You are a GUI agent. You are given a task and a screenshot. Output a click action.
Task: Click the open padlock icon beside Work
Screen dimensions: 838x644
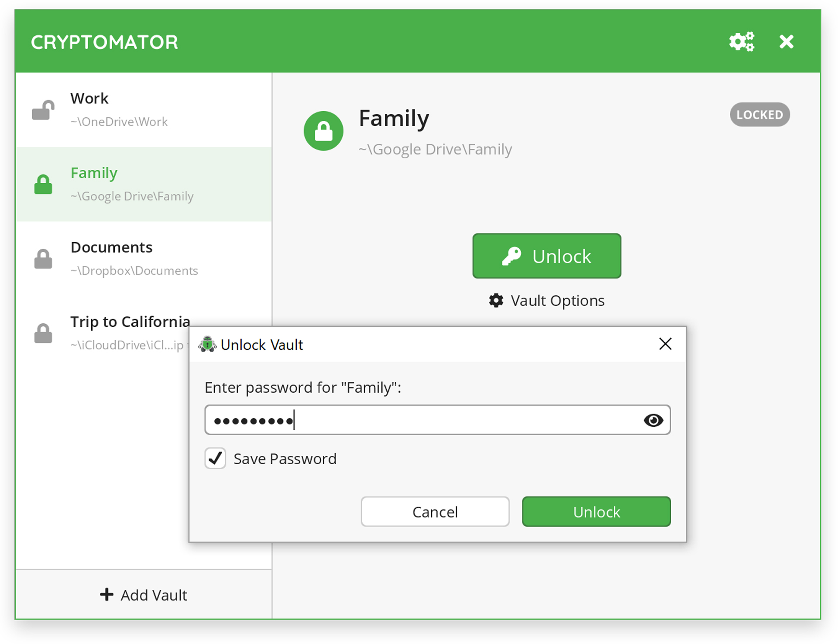point(43,110)
